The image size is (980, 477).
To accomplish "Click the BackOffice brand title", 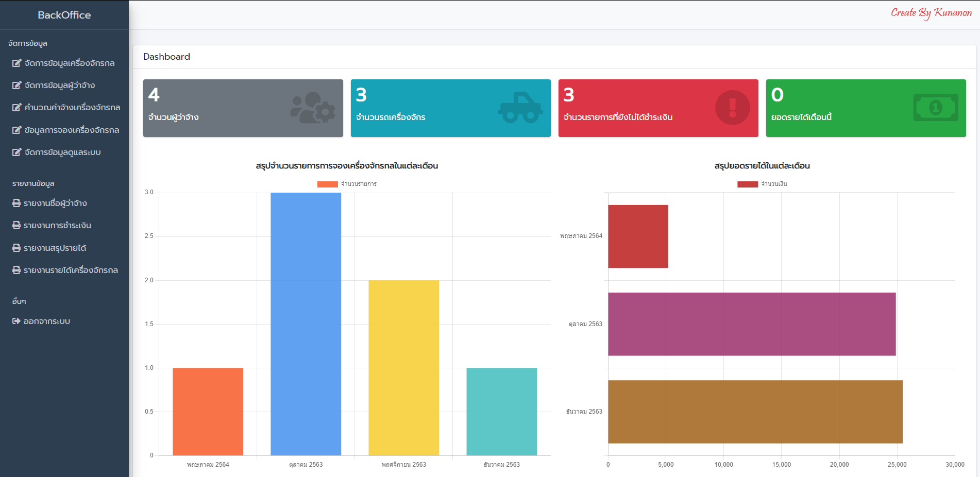I will (64, 15).
